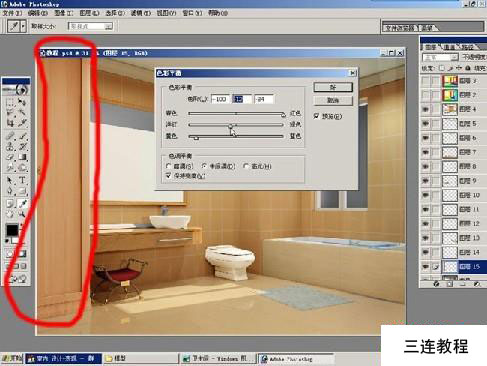Click the foreground black color swatch
Screen dimensions: 487x366
point(12,230)
